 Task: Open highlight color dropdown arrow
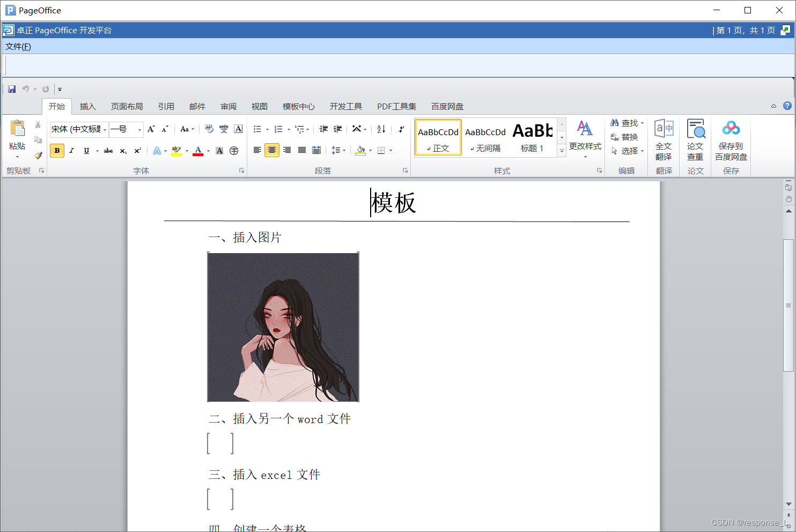click(187, 151)
